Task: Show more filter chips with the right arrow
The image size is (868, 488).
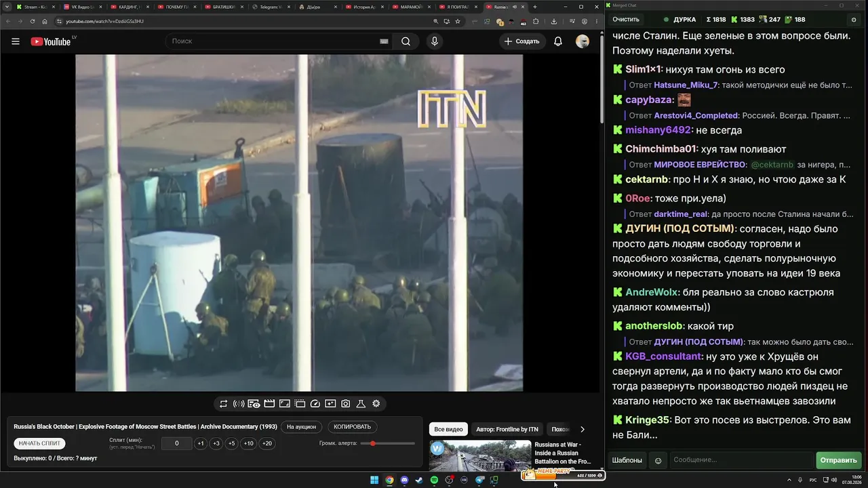Action: tap(582, 429)
